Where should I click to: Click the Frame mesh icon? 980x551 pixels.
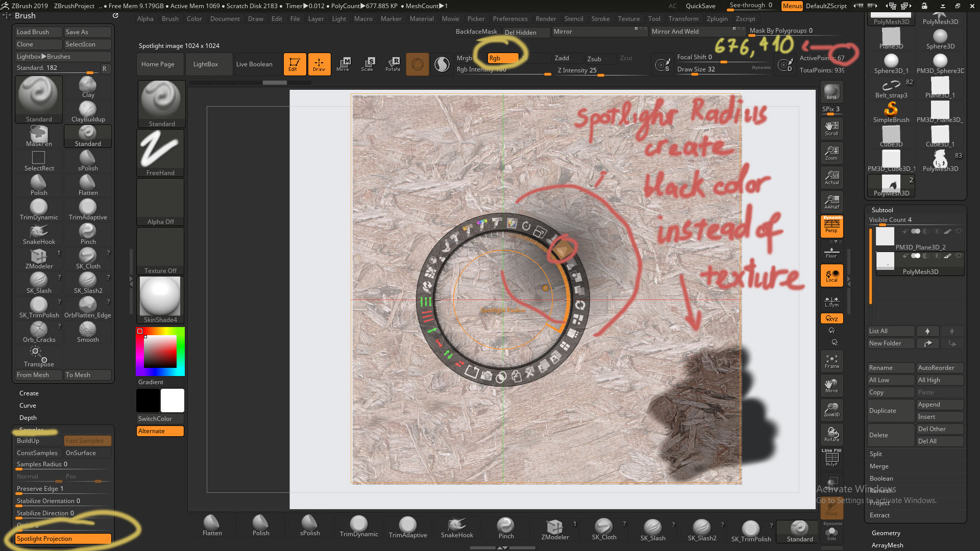(x=831, y=361)
